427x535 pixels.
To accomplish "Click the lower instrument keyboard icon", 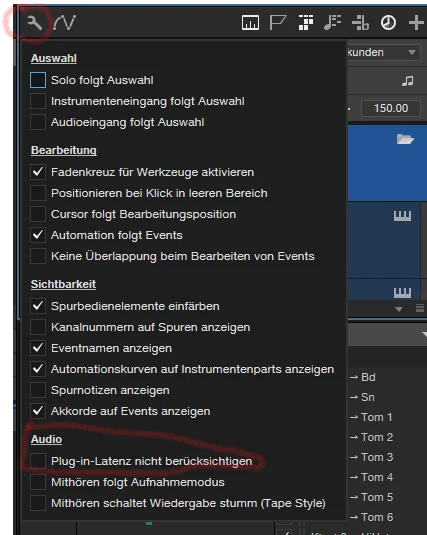I will click(402, 292).
